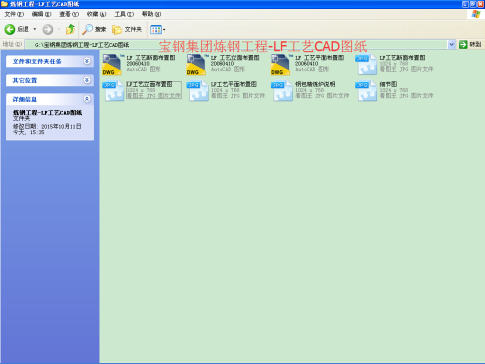Open the Search magnifier tool
This screenshot has width=485, height=364.
[x=94, y=29]
